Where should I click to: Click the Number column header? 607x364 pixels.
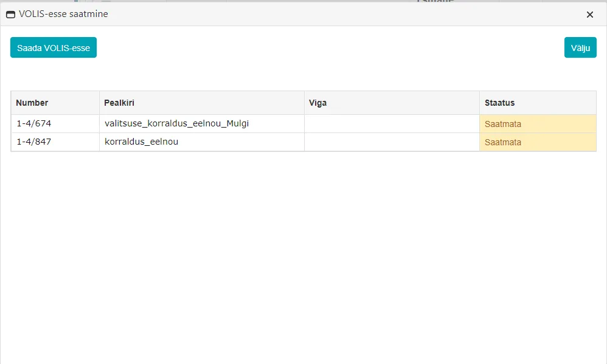pyautogui.click(x=55, y=103)
